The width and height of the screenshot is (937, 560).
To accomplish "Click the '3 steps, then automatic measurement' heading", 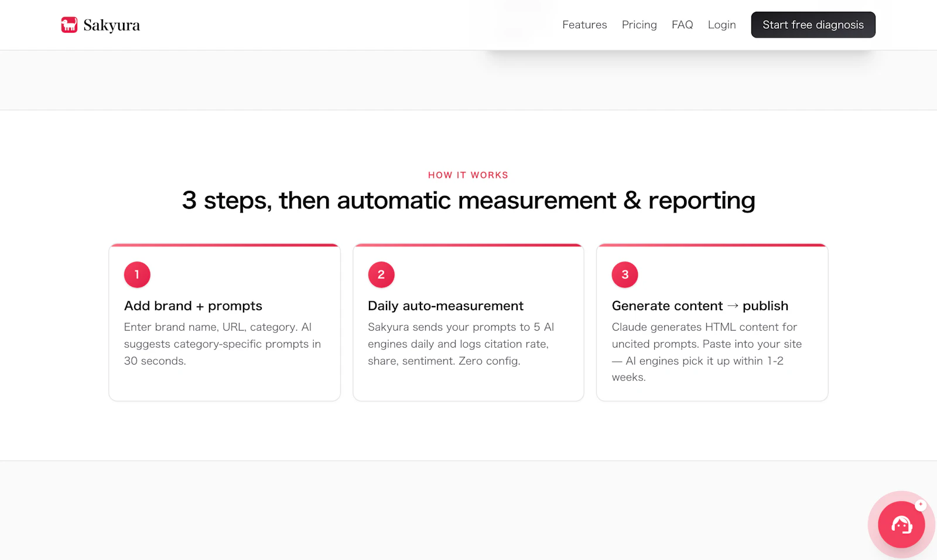I will pos(468,200).
